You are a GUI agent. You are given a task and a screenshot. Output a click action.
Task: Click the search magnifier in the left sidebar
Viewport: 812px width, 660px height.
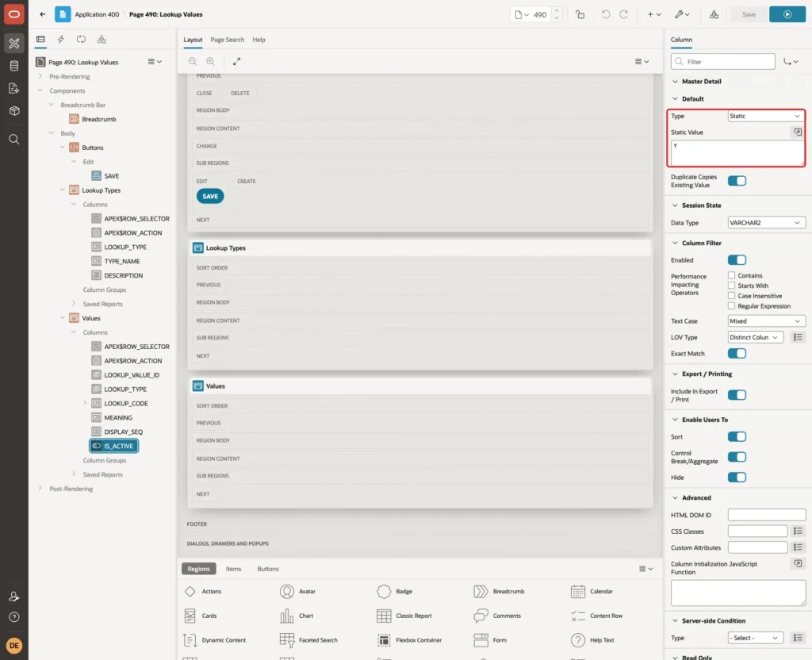pos(14,140)
